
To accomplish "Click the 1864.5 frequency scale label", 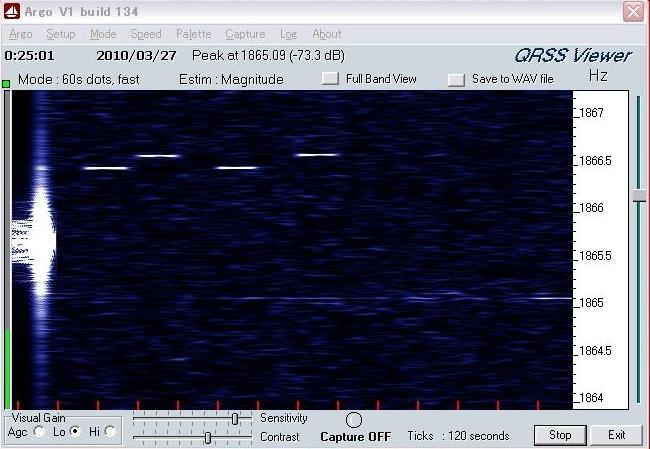I will [x=595, y=351].
